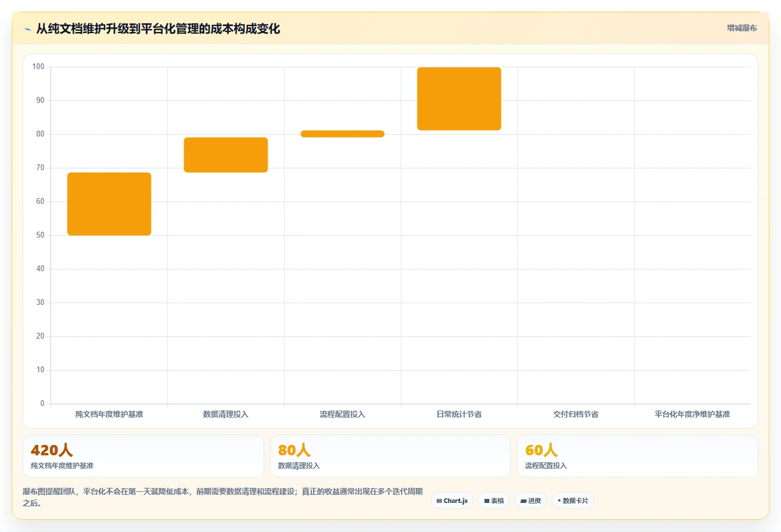Click the 日常统计节省 x-axis label

(459, 414)
